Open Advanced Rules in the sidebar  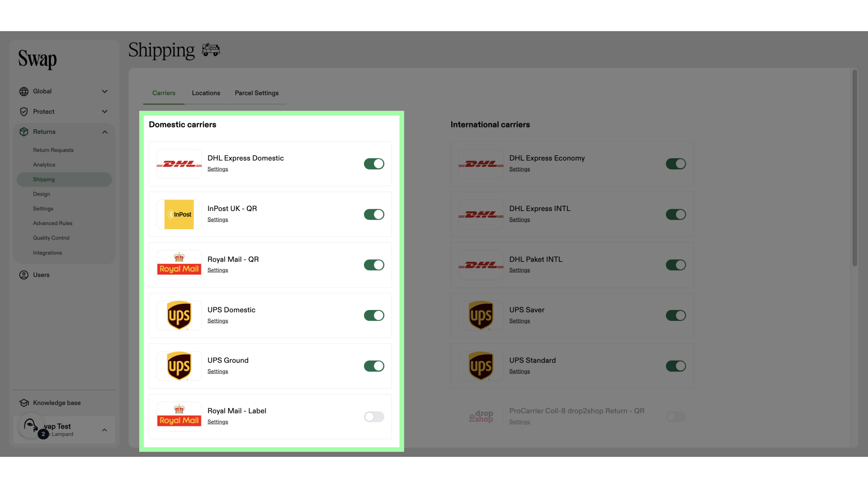pyautogui.click(x=52, y=223)
